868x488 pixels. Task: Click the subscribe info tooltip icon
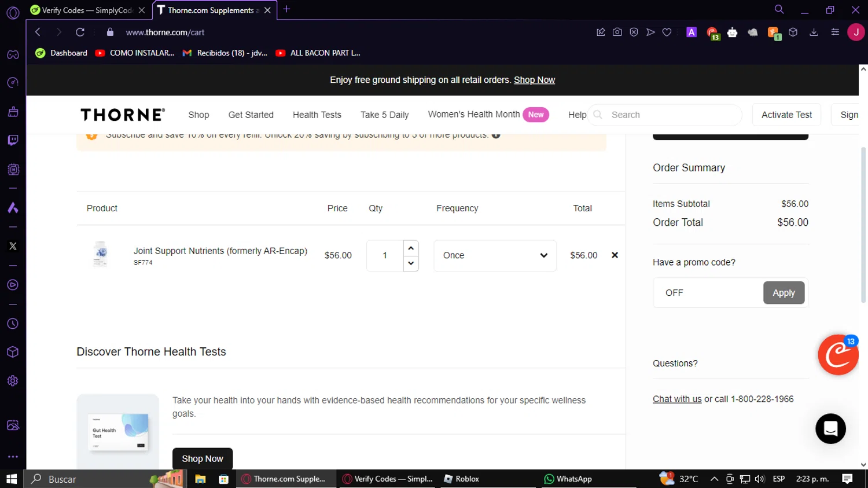[496, 135]
